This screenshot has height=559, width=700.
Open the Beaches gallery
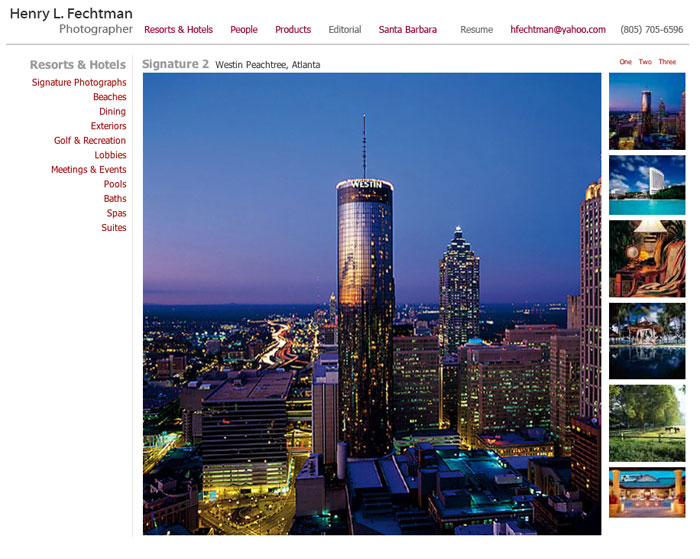(x=109, y=97)
